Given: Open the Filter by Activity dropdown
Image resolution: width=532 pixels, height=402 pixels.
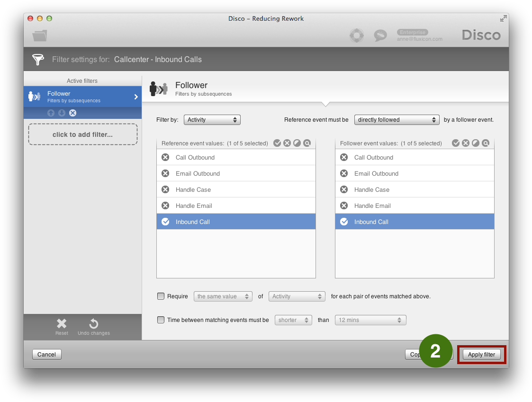Looking at the screenshot, I should coord(212,120).
